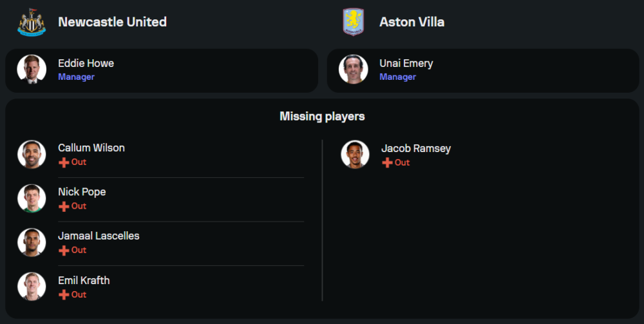
Task: Click the Aston Villa club crest
Action: tap(353, 22)
